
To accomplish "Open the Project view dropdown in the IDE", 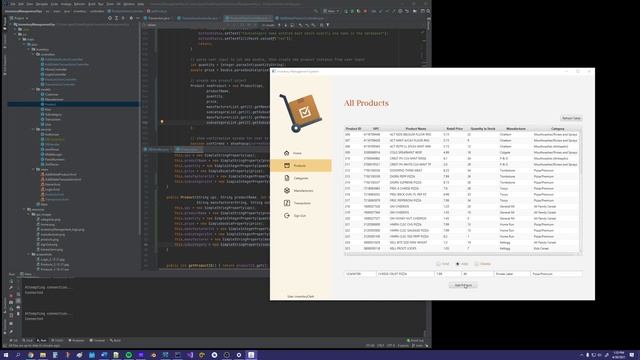I will pos(19,18).
